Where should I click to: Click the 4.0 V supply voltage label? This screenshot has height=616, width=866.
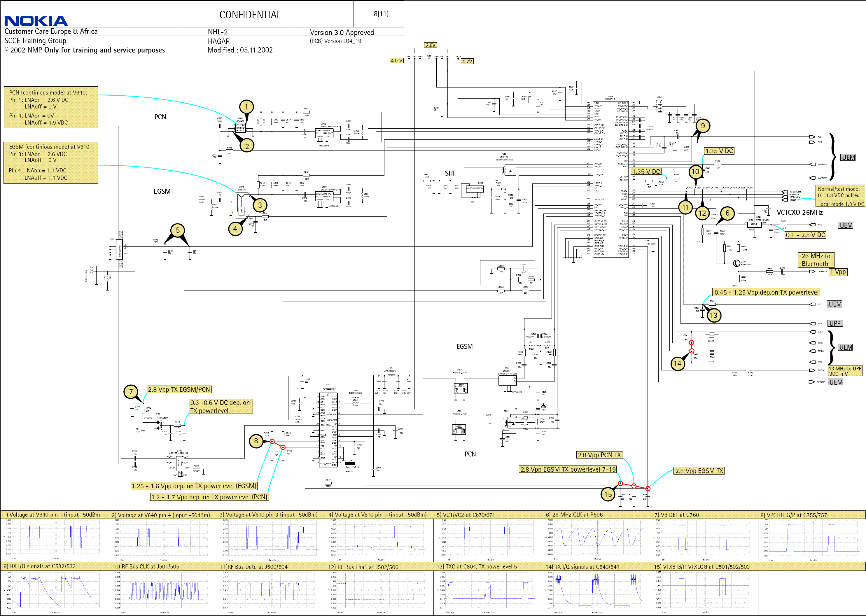point(396,61)
